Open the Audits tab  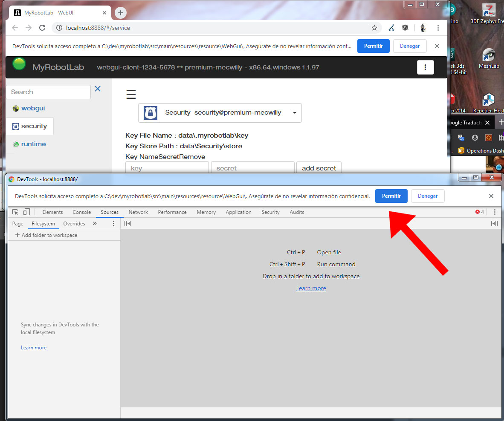click(297, 212)
